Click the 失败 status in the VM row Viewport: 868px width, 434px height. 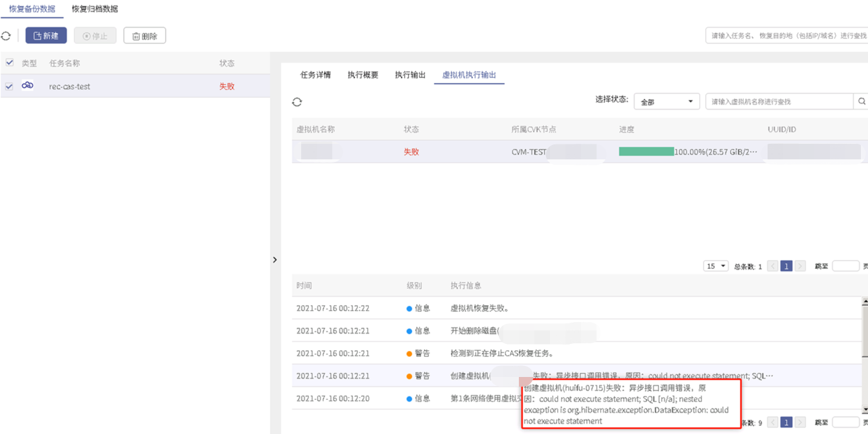411,152
